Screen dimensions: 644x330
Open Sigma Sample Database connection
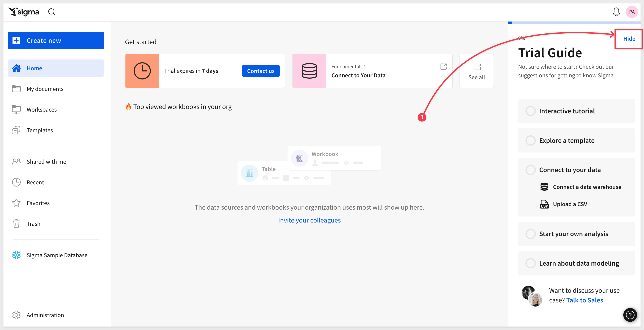(x=56, y=255)
